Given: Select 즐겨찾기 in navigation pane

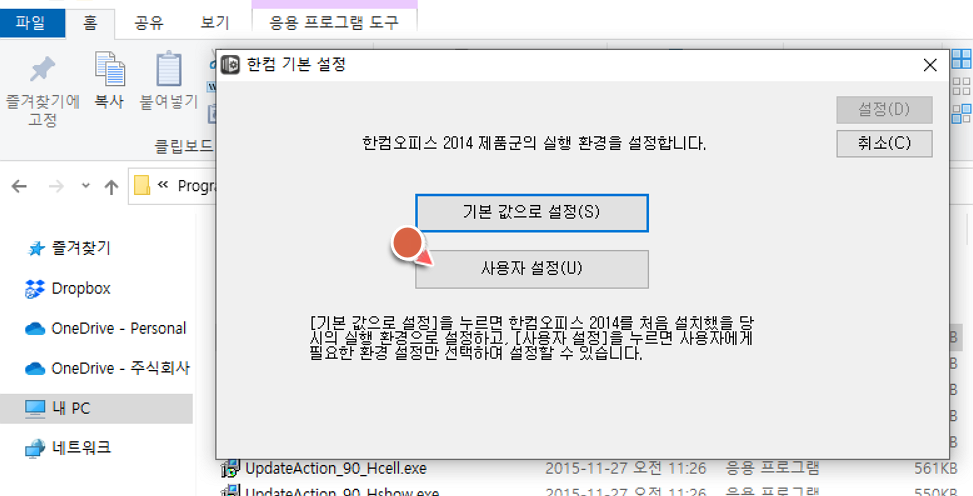Looking at the screenshot, I should tap(81, 248).
